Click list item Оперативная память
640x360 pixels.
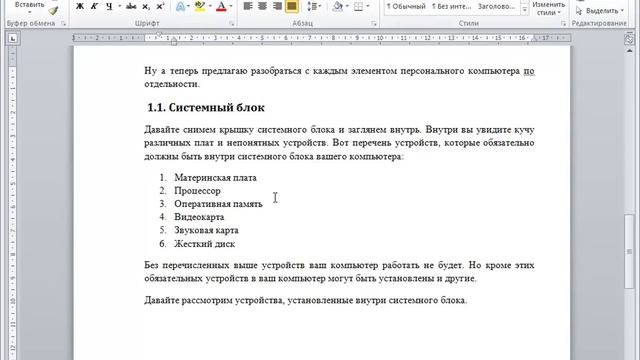218,204
